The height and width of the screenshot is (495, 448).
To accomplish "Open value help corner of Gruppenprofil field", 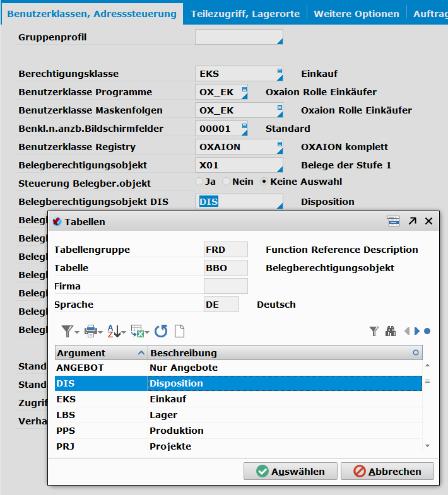I will pos(280,42).
